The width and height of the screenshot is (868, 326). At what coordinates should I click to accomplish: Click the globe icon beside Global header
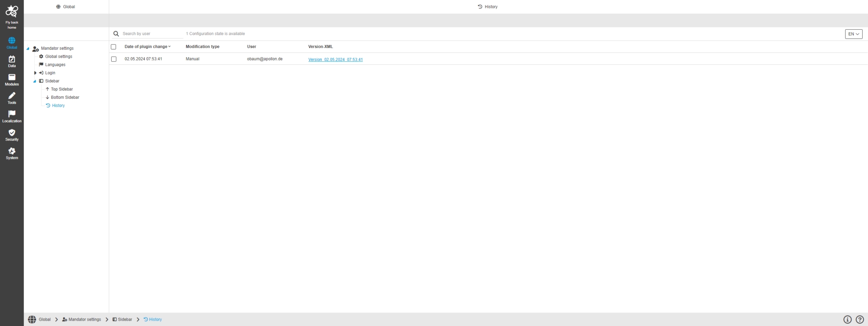58,7
